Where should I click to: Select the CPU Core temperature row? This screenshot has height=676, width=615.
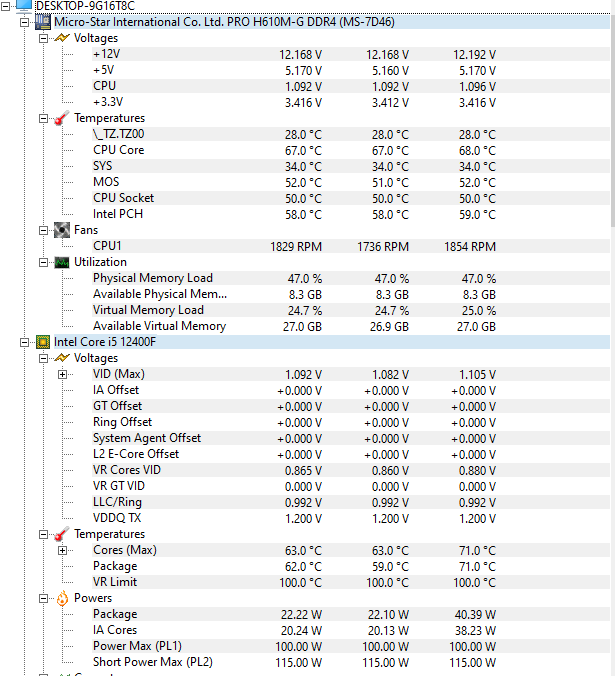pos(350,150)
